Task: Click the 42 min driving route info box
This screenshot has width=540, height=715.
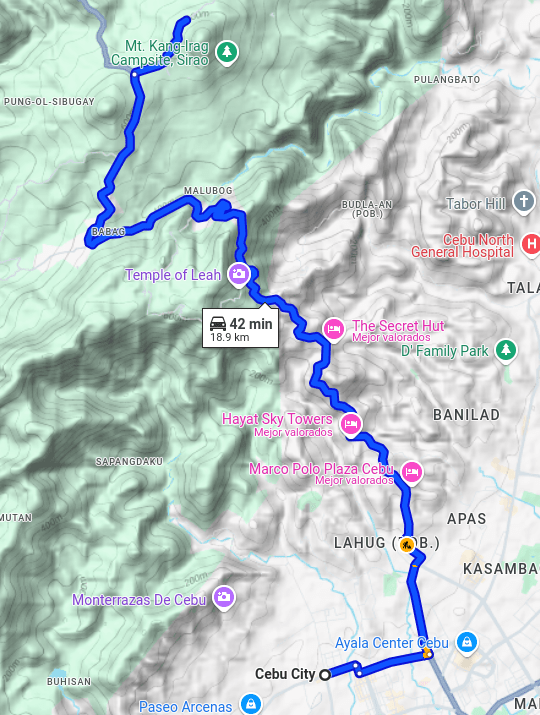Action: (240, 328)
